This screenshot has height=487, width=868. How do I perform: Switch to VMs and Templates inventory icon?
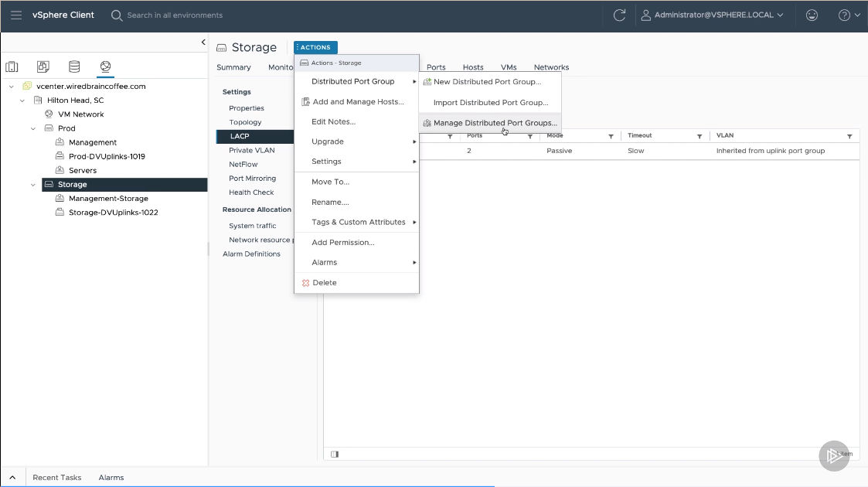coord(43,66)
